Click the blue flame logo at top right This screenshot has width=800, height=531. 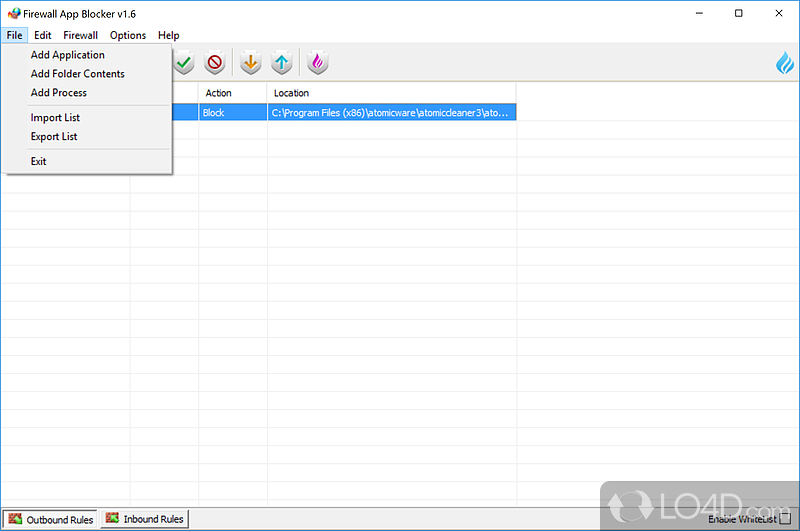click(785, 64)
